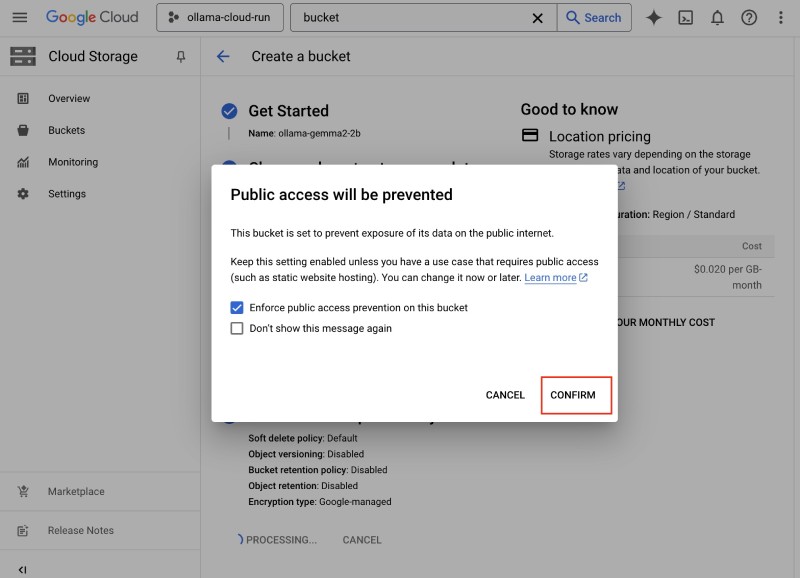Screen dimensions: 800x578
Task: Open the ollama-cloud-run project selector
Action: (x=220, y=18)
